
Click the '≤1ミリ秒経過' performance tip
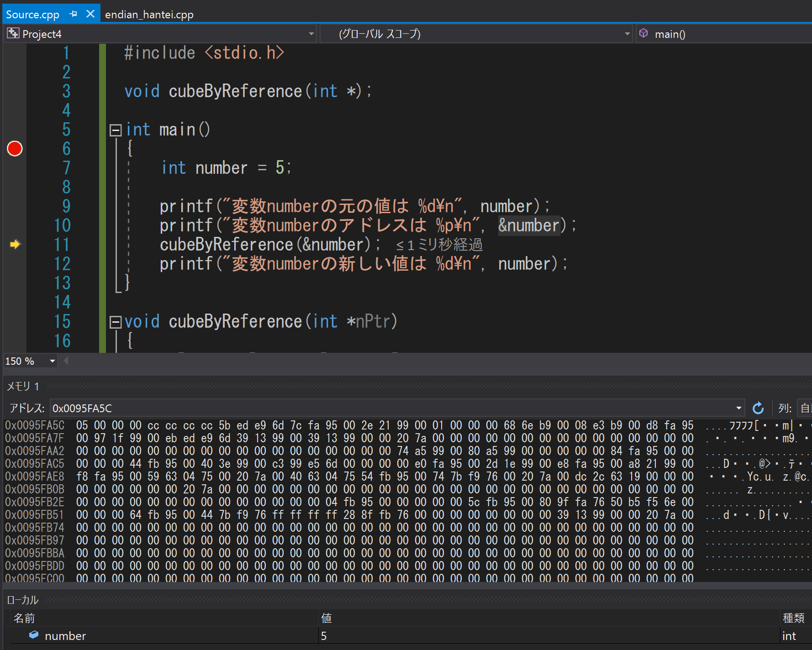439,245
